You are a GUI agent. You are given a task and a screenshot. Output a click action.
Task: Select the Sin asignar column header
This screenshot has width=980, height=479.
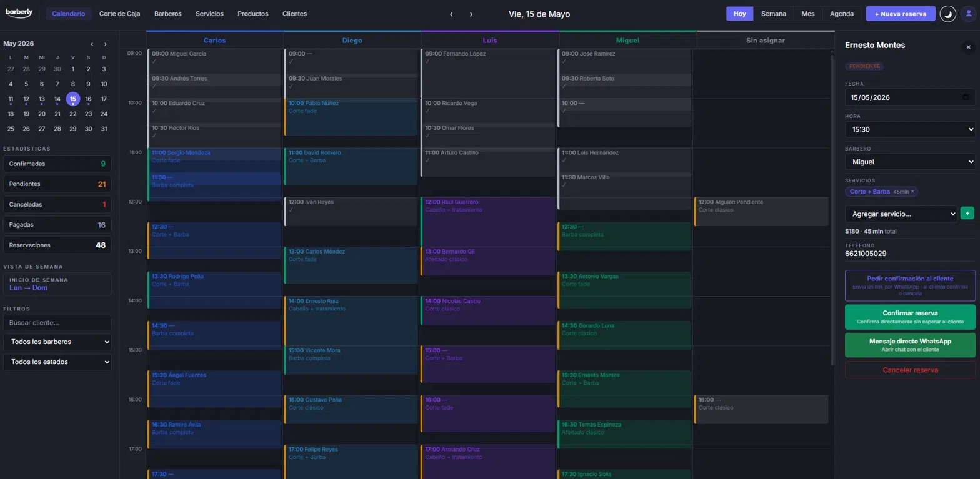point(766,40)
